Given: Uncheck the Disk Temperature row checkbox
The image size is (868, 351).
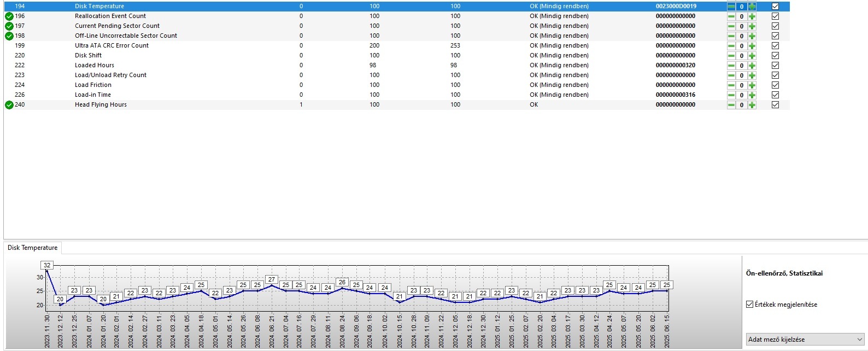Looking at the screenshot, I should 775,7.
